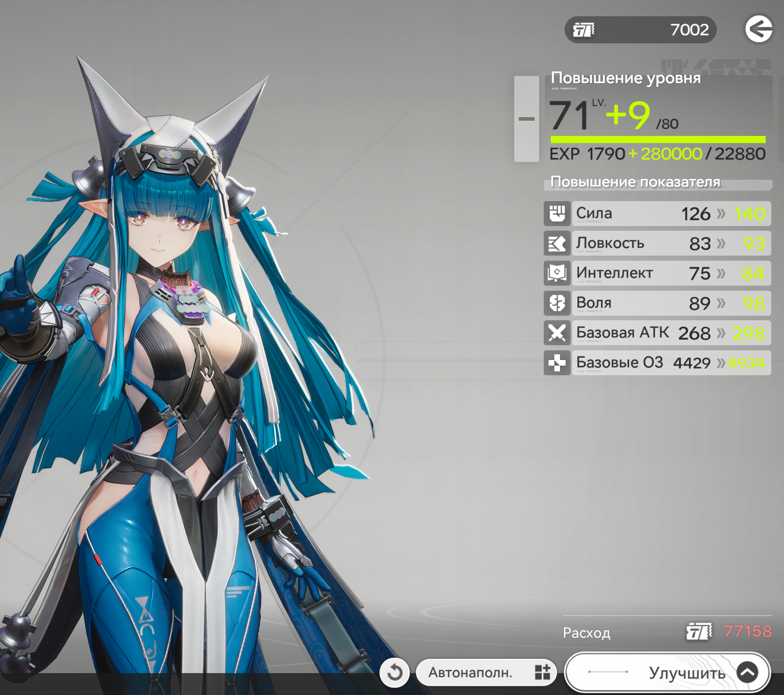The width and height of the screenshot is (784, 695).
Task: Click the Сила stat row label
Action: click(x=594, y=213)
